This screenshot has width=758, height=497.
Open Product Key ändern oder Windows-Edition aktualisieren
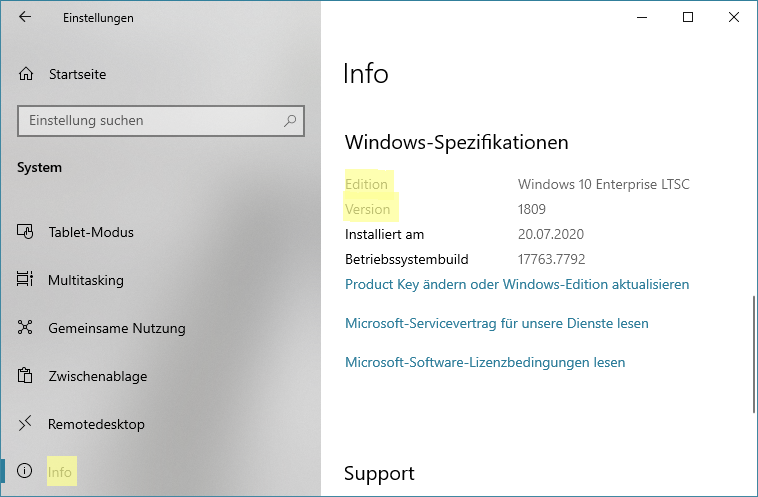tap(517, 284)
